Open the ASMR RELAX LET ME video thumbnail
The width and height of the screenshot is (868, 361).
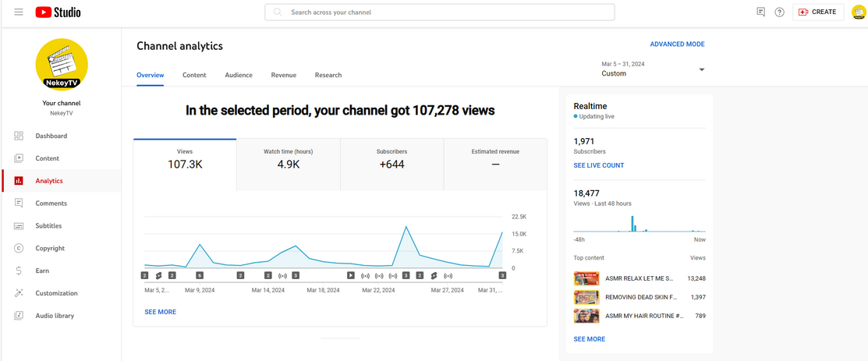click(586, 278)
